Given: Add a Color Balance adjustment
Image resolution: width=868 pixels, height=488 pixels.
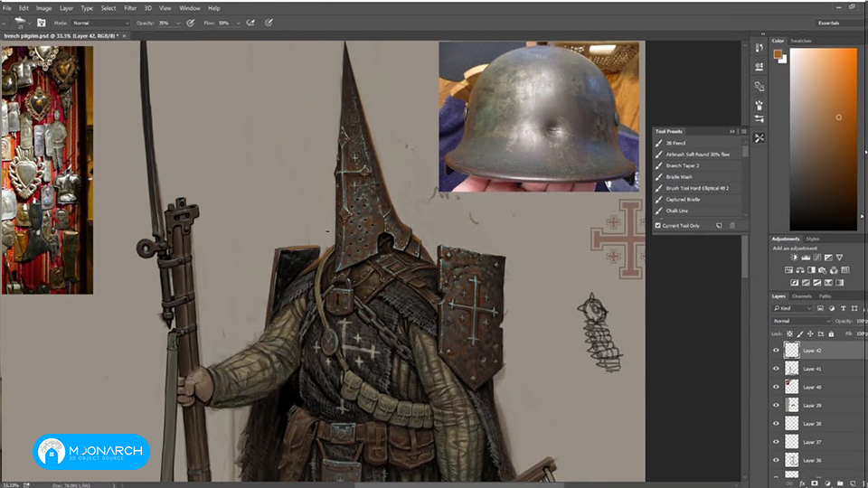Looking at the screenshot, I should tap(800, 270).
